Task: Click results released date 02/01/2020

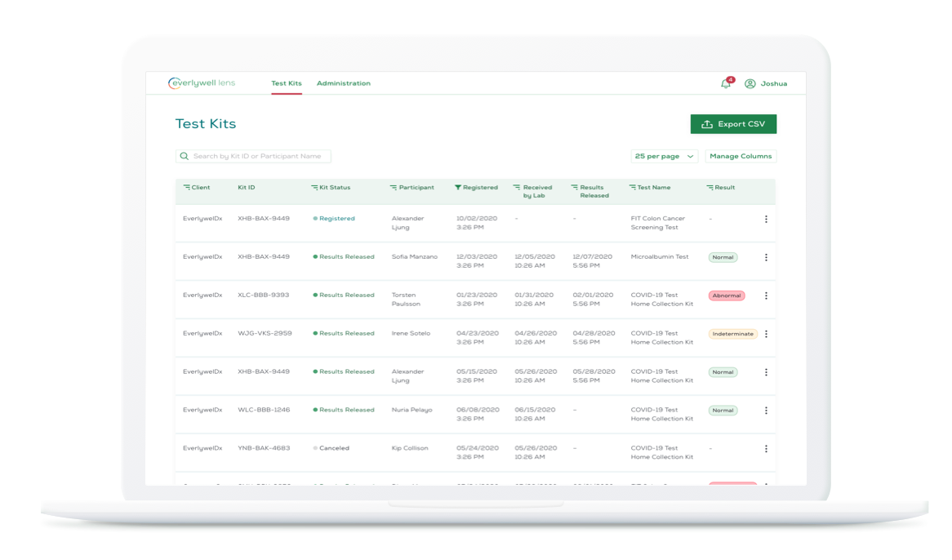Action: (x=593, y=295)
